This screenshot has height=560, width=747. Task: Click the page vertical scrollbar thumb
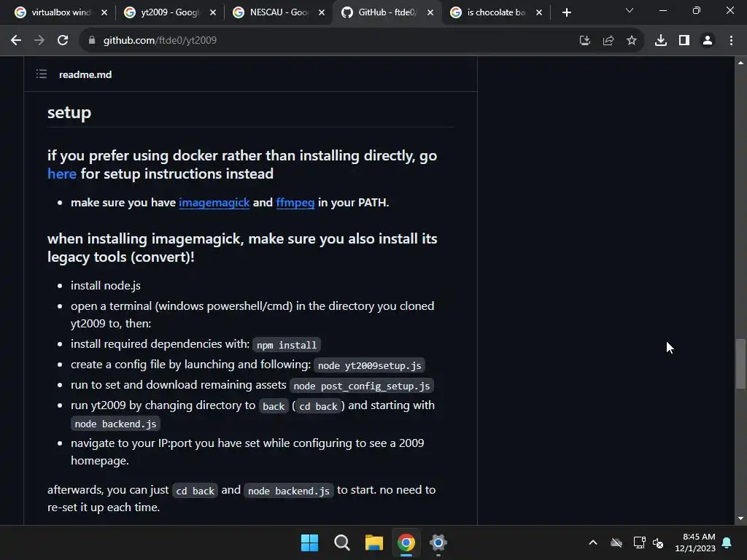point(740,364)
